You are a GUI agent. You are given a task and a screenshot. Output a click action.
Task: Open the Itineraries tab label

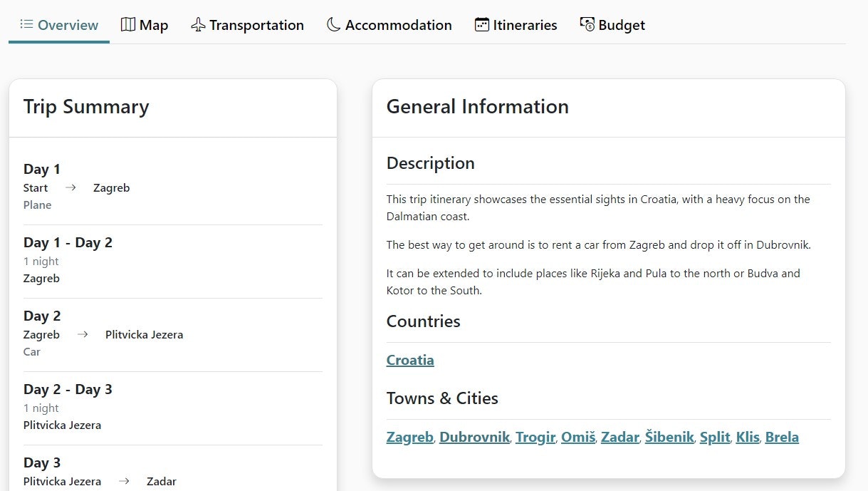point(525,25)
